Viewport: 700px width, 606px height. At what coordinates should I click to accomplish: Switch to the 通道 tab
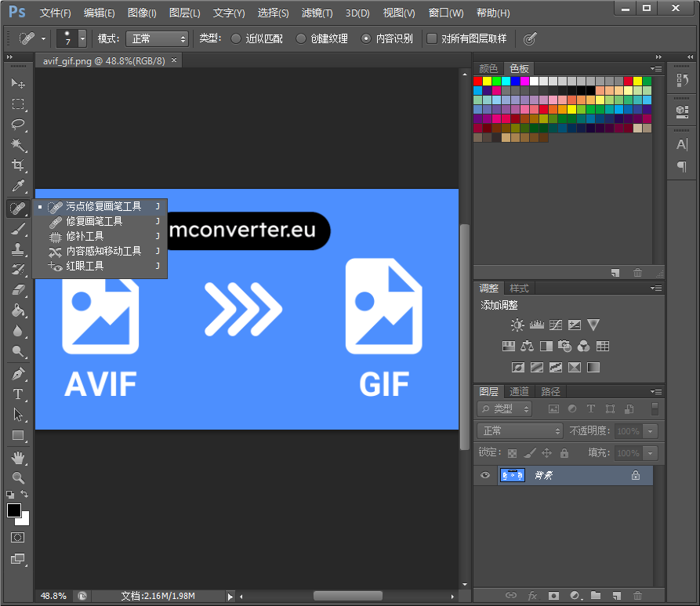click(519, 391)
